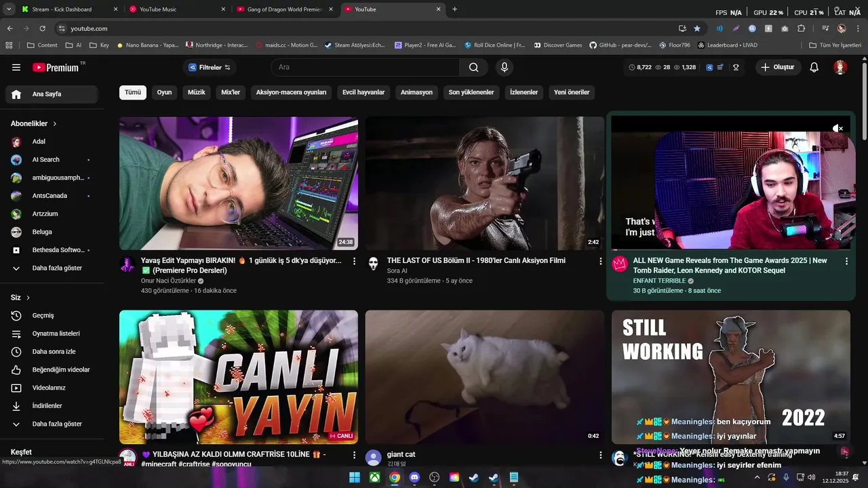Open Floor796 bookmark
Image resolution: width=868 pixels, height=488 pixels.
[x=674, y=45]
